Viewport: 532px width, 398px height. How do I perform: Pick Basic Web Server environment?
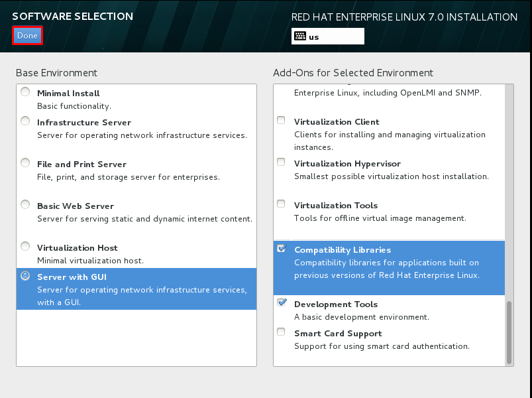25,204
